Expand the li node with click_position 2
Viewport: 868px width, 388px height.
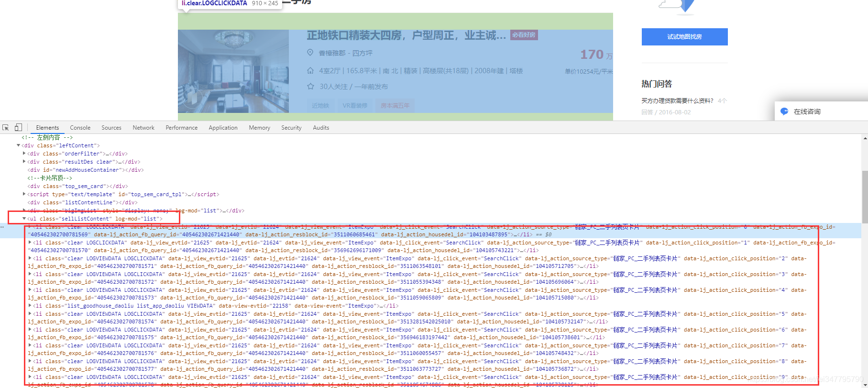(30, 258)
